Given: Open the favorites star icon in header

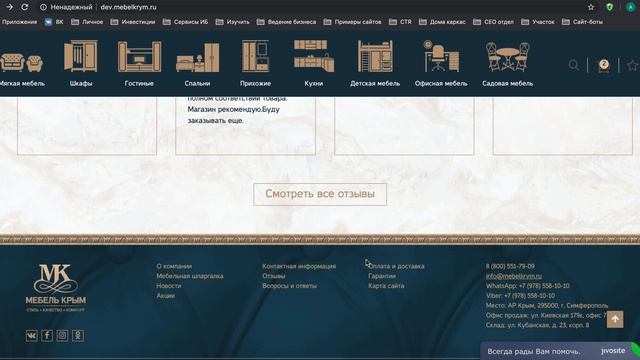Looking at the screenshot, I should click(633, 65).
